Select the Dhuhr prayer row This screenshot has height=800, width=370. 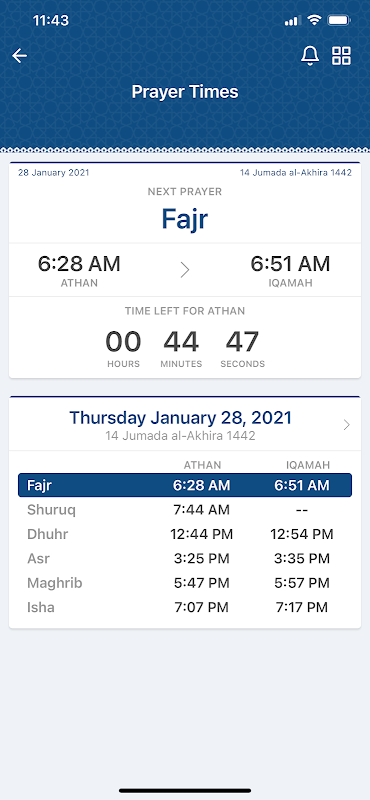[x=185, y=534]
